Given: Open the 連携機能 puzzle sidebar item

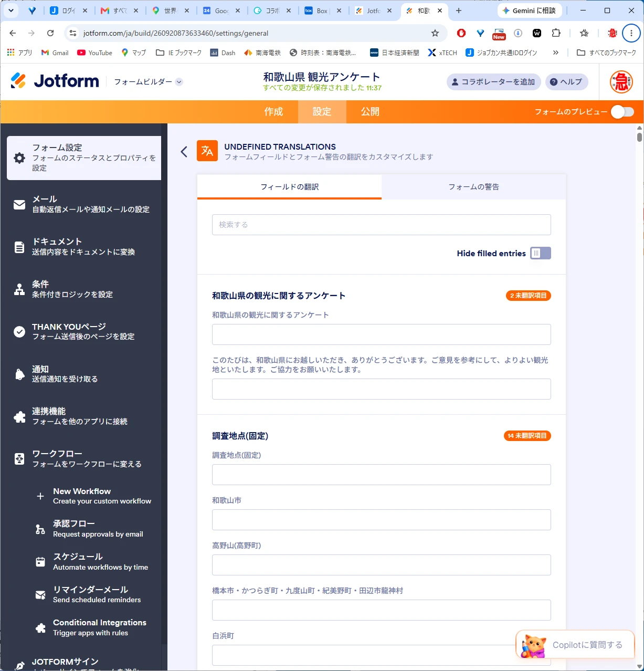Looking at the screenshot, I should (x=84, y=416).
